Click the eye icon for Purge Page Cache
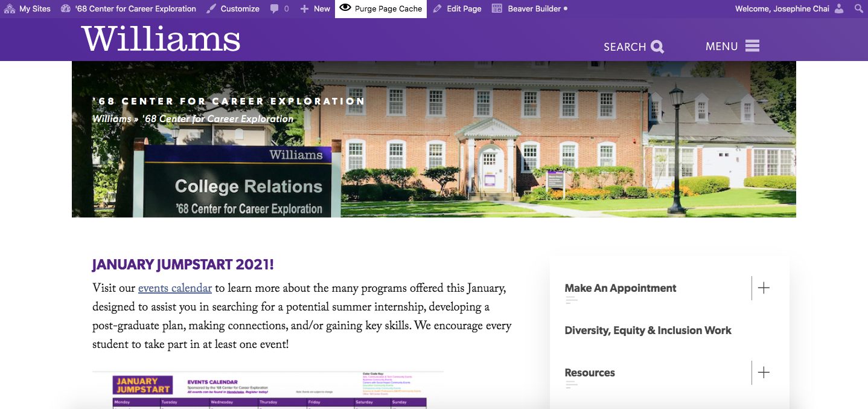Viewport: 868px width, 409px height. (x=345, y=8)
